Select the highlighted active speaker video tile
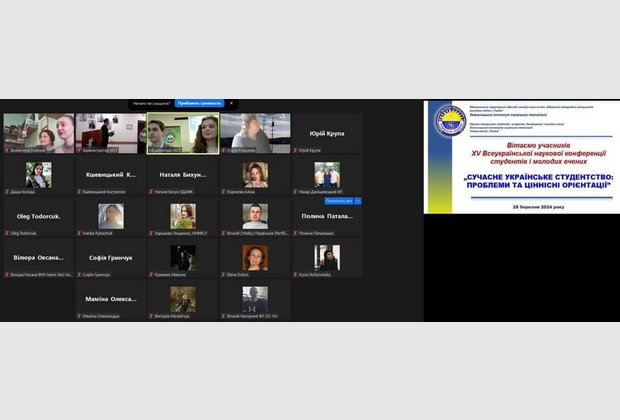Screen dimensions: 620x420 [183, 133]
